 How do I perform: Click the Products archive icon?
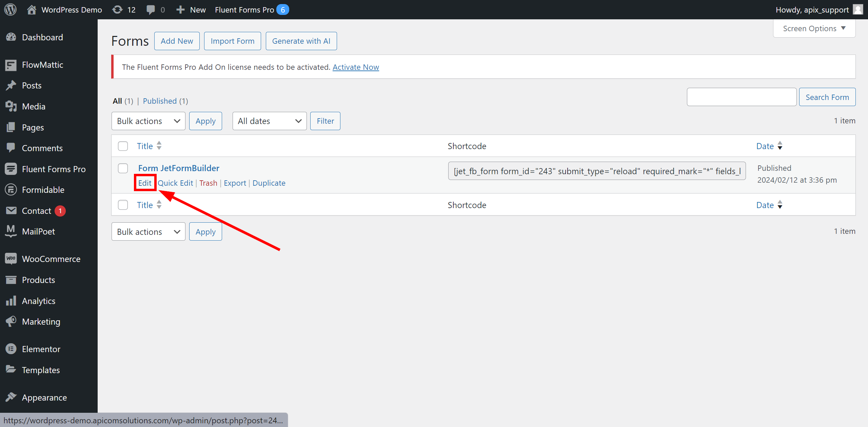11,280
